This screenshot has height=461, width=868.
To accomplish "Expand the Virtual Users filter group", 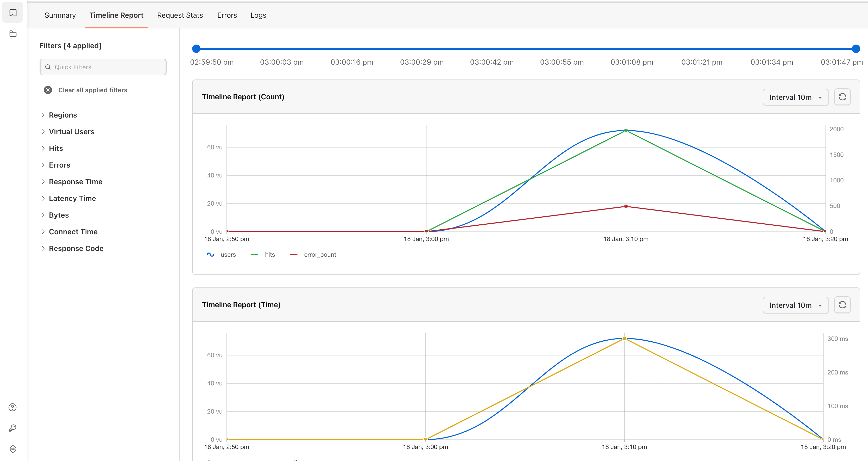I will 71,132.
